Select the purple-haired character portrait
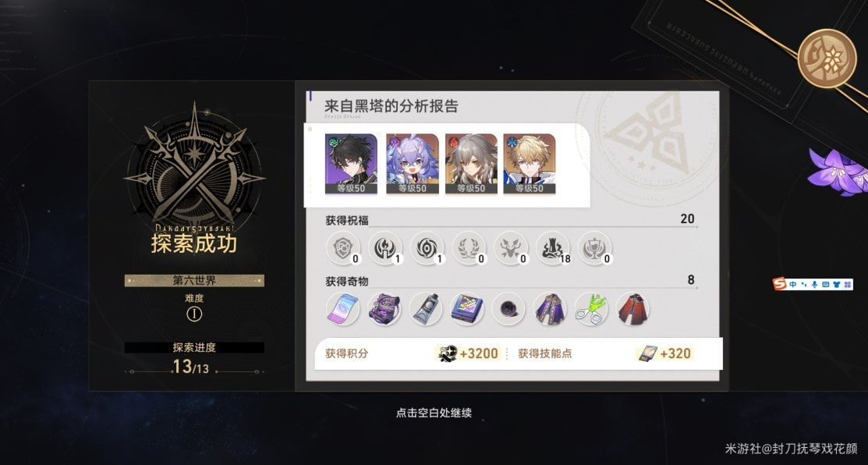 (x=413, y=164)
